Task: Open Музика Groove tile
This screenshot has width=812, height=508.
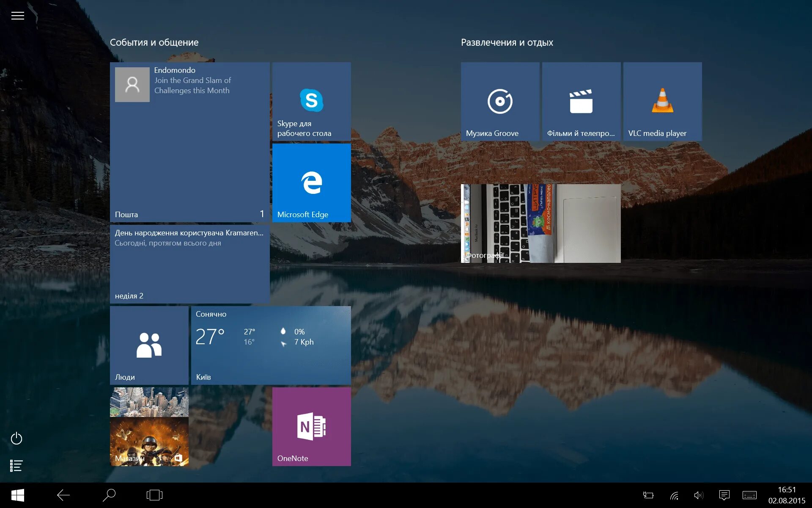Action: (x=500, y=102)
